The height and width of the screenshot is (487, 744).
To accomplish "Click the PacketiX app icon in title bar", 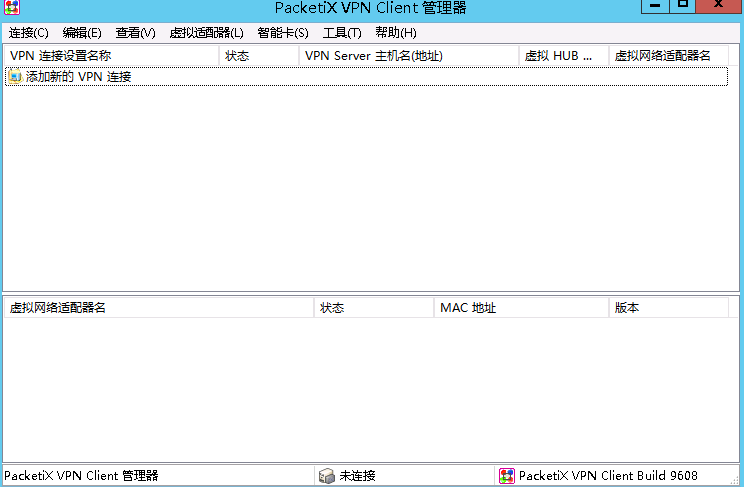I will click(x=12, y=7).
